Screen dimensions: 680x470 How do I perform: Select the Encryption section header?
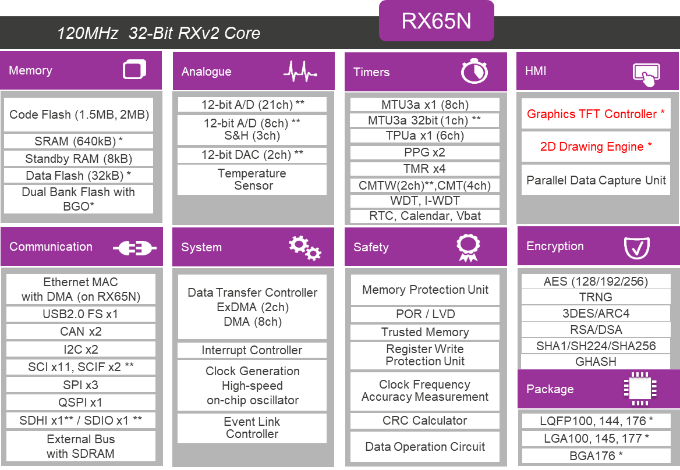coord(598,246)
